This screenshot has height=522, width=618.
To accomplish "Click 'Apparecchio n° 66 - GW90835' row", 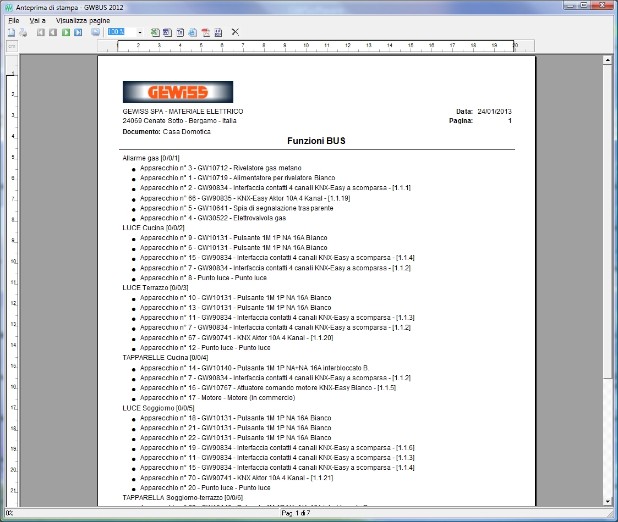I will coord(245,198).
